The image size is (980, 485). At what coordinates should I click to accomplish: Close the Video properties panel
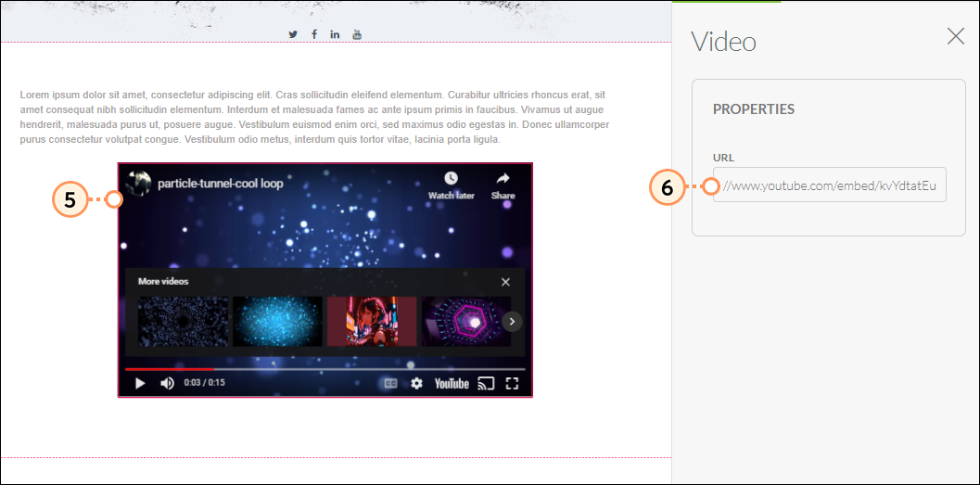pyautogui.click(x=956, y=36)
